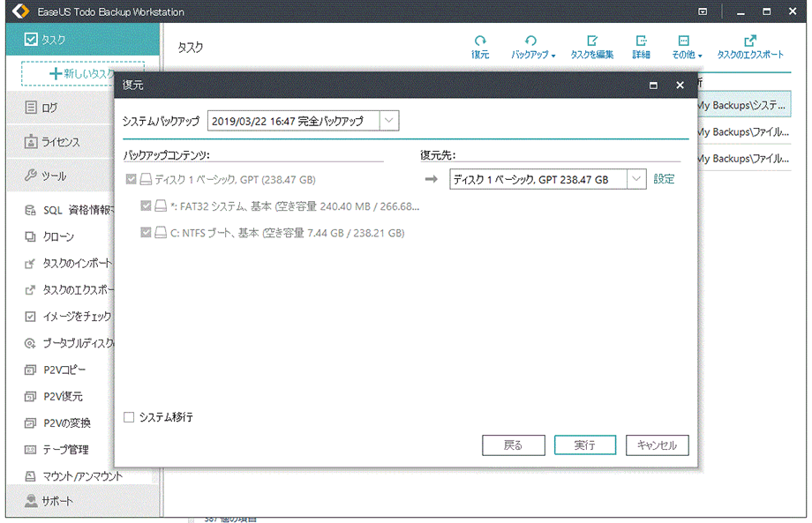The width and height of the screenshot is (812, 523).
Task: Select the P2Vの変換 tool
Action: coord(58,422)
